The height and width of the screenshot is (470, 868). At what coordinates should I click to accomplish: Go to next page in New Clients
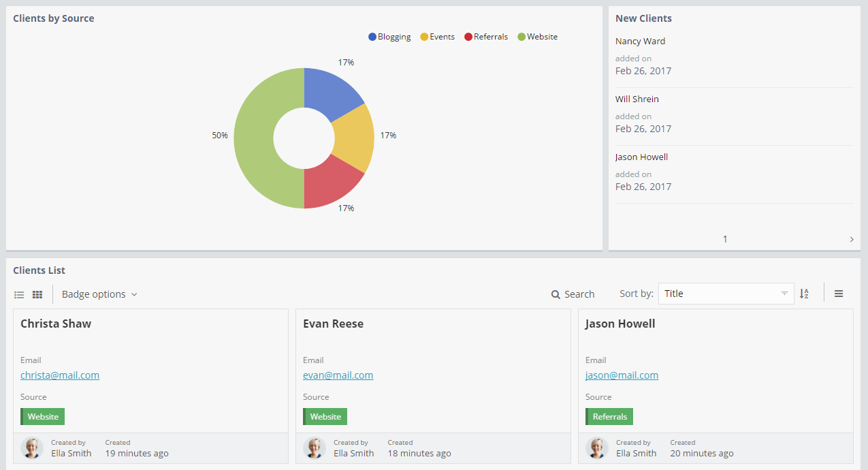point(852,239)
